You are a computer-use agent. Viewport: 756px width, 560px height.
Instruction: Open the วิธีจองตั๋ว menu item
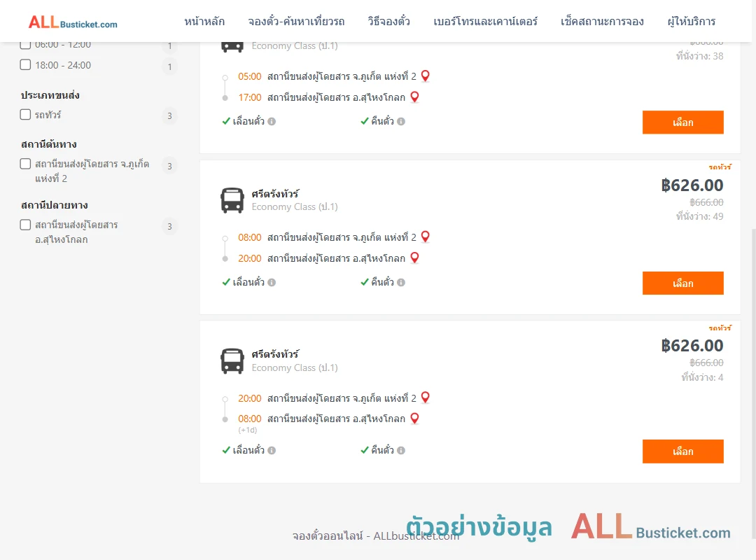(x=389, y=22)
